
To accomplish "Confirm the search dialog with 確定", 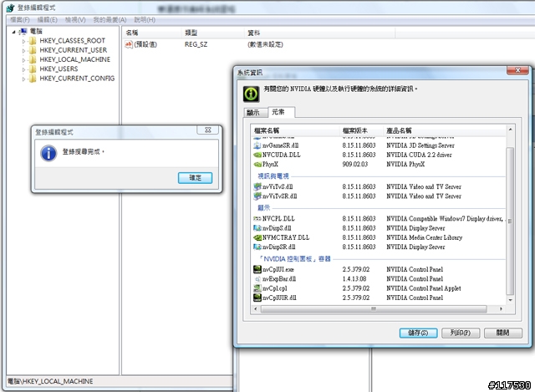I will 195,178.
